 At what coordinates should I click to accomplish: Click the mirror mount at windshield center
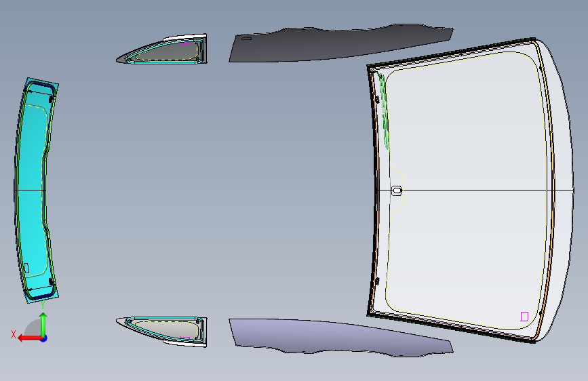click(x=397, y=190)
